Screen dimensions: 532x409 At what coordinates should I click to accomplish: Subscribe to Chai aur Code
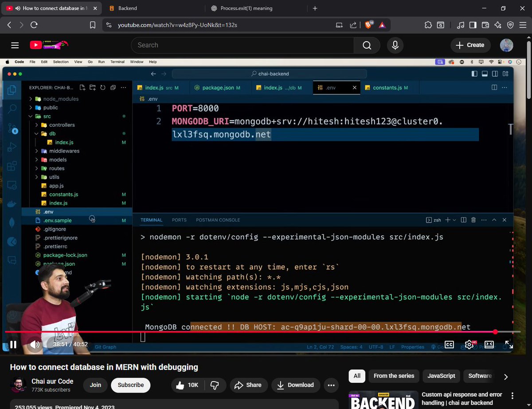(131, 385)
